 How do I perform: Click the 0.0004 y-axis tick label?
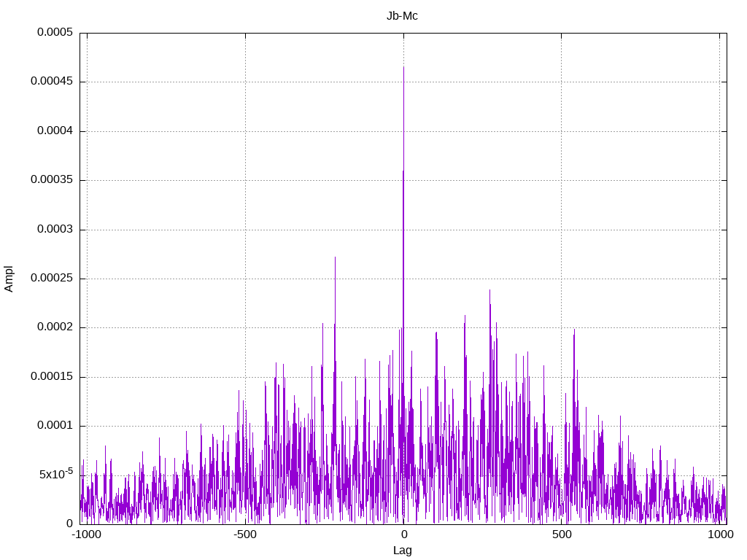coord(55,131)
